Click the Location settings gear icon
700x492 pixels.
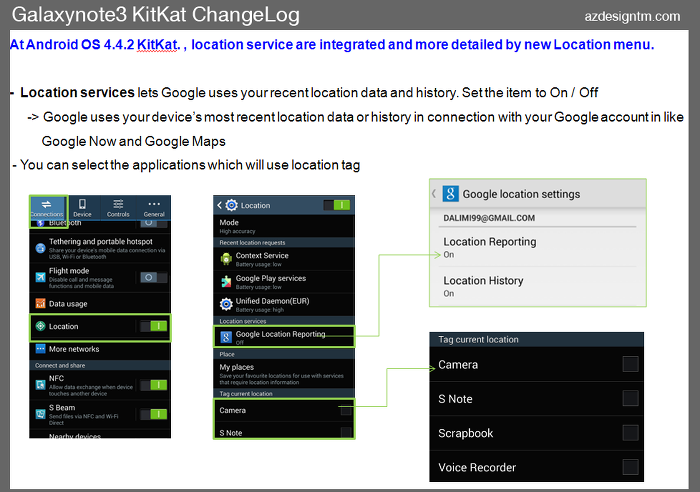pyautogui.click(x=231, y=205)
